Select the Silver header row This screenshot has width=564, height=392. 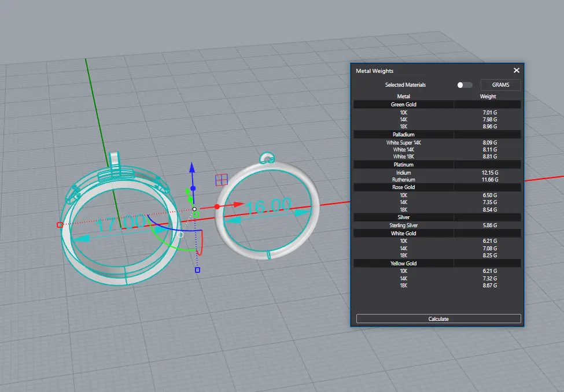coord(437,217)
